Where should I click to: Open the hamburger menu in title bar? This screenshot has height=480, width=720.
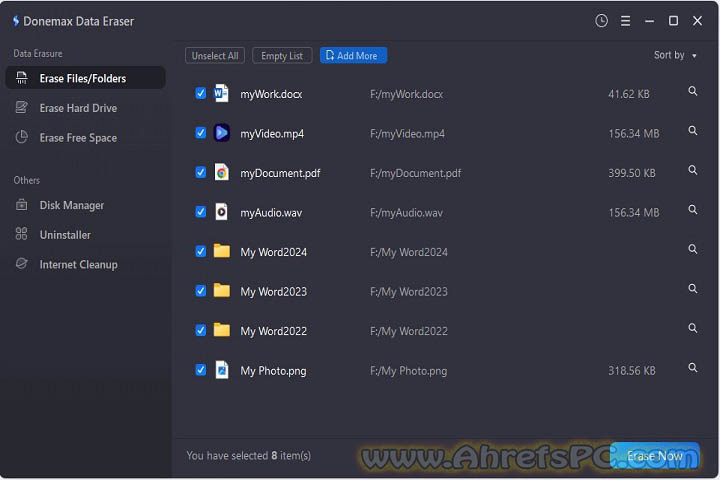[x=625, y=21]
